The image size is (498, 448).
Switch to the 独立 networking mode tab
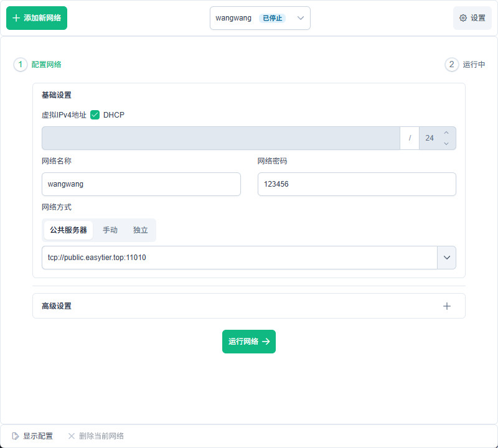tap(141, 230)
